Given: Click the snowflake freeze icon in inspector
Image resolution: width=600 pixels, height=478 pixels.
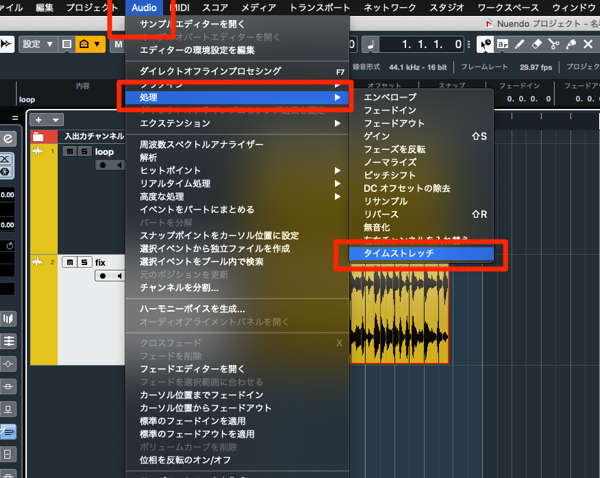Looking at the screenshot, I should pyautogui.click(x=5, y=172).
